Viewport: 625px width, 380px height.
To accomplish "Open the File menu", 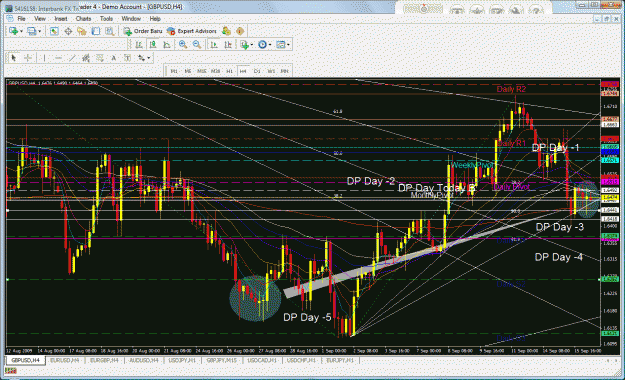I will coord(22,19).
